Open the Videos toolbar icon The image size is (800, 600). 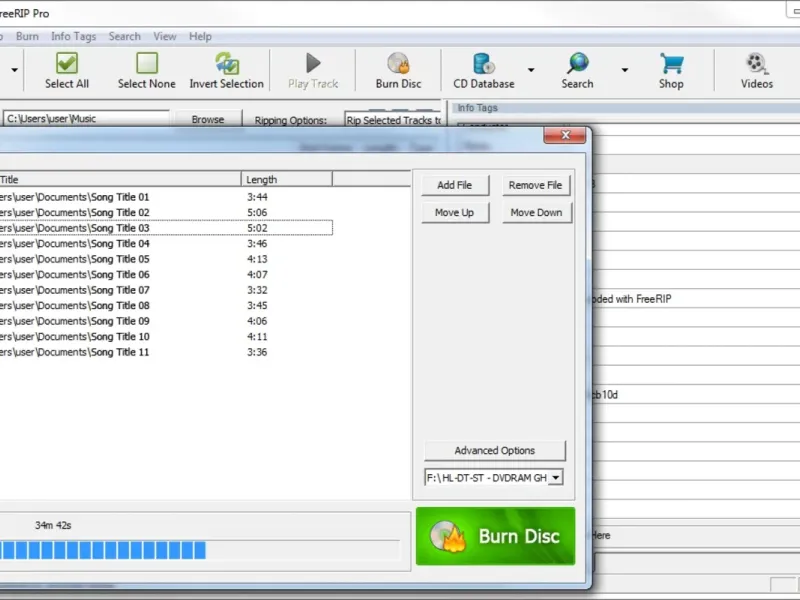click(x=757, y=64)
